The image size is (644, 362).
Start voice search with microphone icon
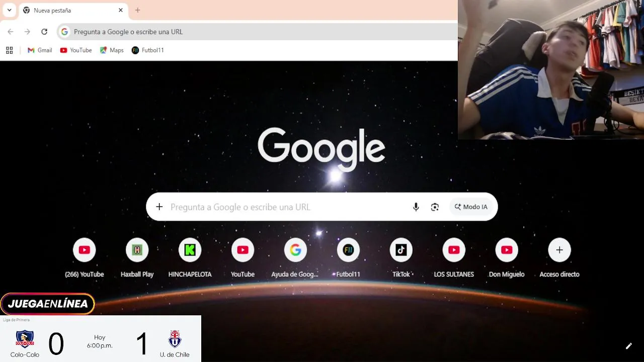click(416, 207)
